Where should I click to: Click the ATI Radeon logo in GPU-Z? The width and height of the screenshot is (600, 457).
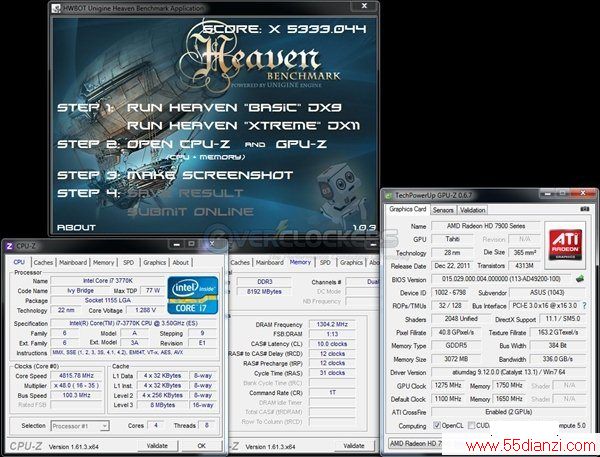[x=565, y=245]
